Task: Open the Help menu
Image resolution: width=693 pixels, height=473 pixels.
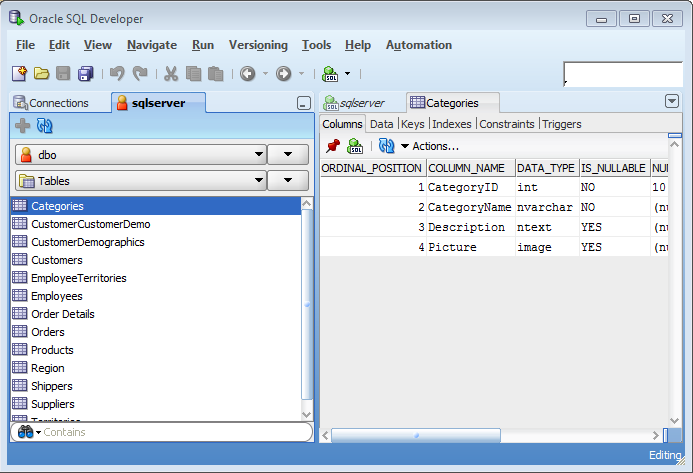Action: [358, 45]
